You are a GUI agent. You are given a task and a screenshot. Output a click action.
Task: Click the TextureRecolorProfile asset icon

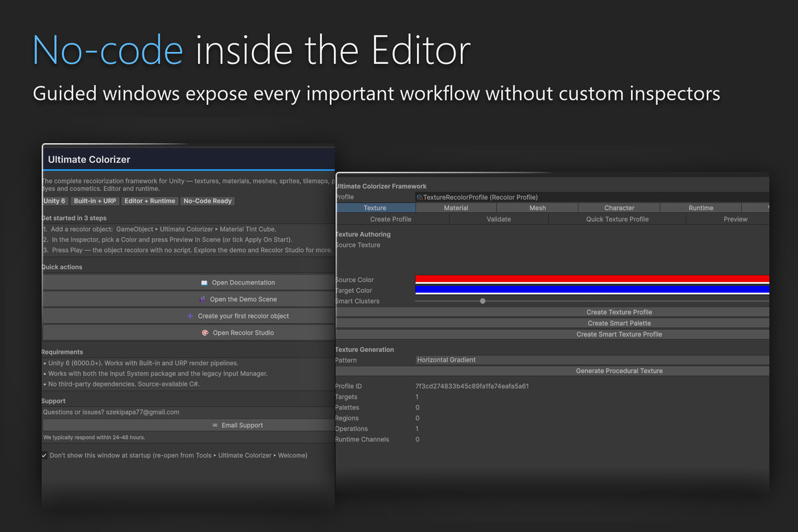click(420, 198)
